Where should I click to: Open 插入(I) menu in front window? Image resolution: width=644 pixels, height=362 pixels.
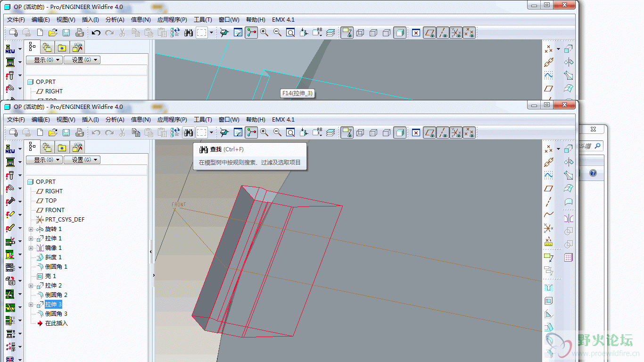point(91,119)
